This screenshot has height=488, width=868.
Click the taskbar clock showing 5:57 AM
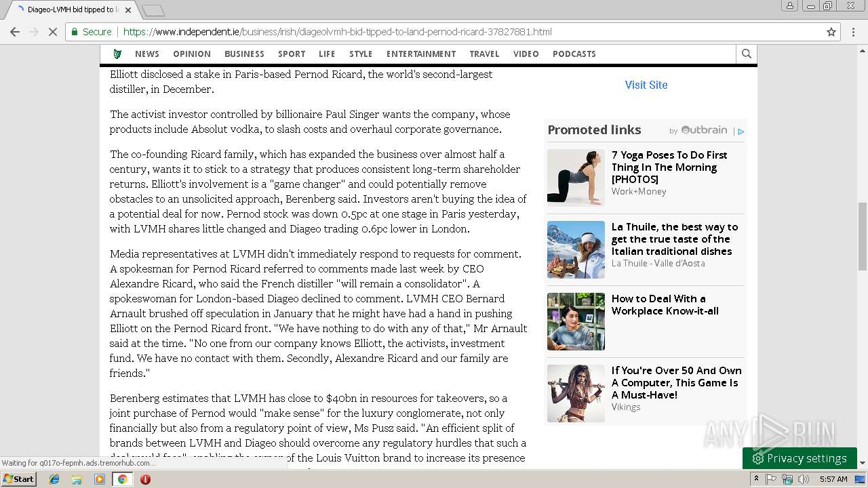click(x=833, y=479)
